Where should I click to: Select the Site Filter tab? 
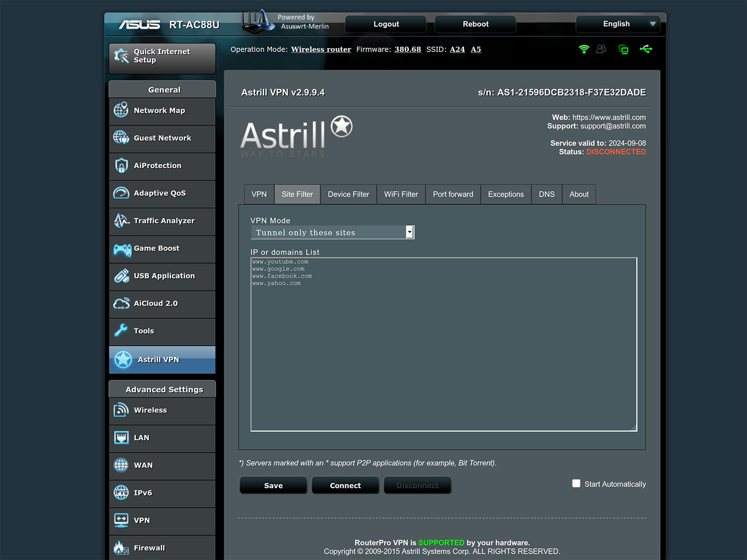coord(297,194)
